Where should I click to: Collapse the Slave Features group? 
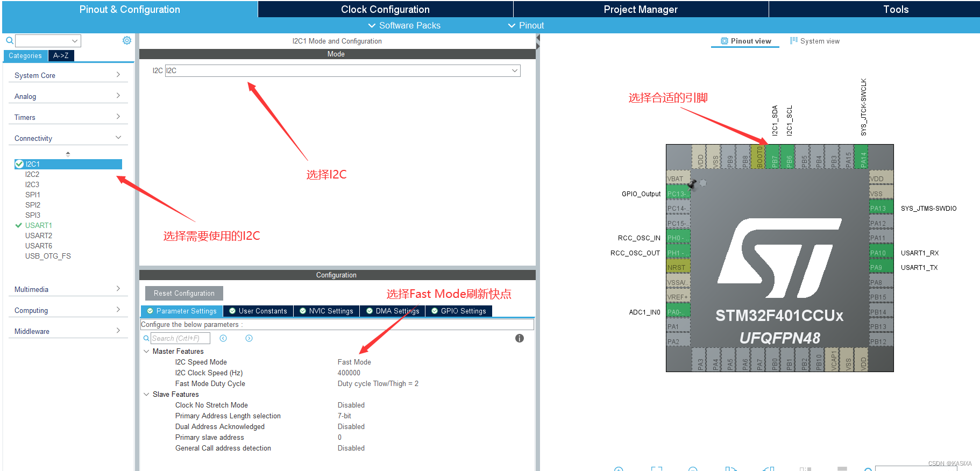[146, 394]
